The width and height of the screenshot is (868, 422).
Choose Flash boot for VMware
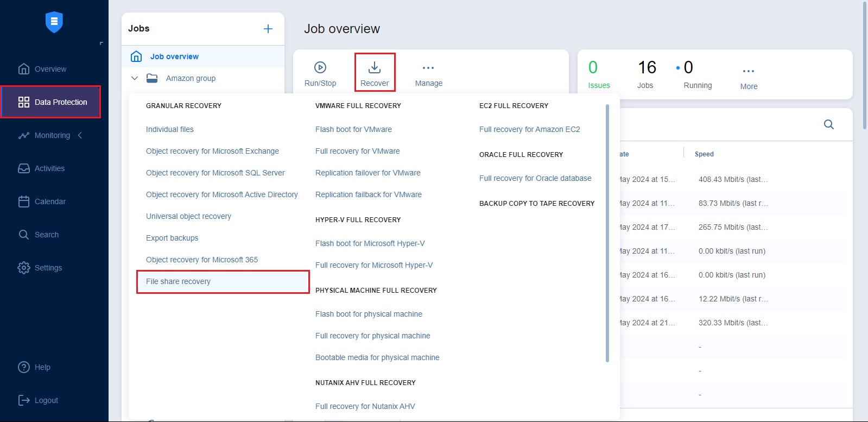[353, 129]
